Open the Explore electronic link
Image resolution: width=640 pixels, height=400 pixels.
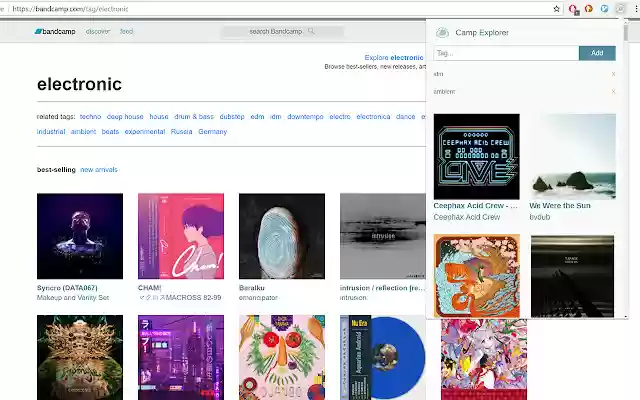pyautogui.click(x=393, y=58)
